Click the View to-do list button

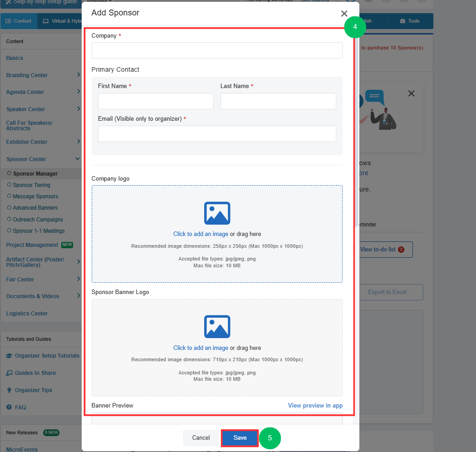(386, 250)
